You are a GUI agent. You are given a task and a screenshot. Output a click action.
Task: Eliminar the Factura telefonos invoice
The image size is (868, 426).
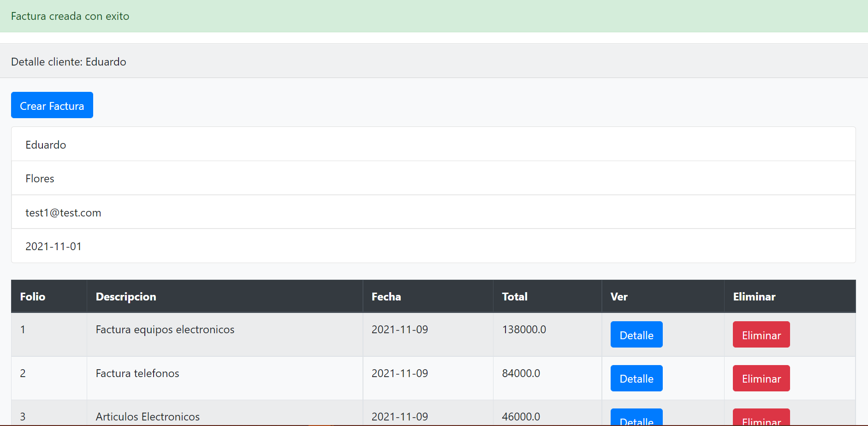761,378
